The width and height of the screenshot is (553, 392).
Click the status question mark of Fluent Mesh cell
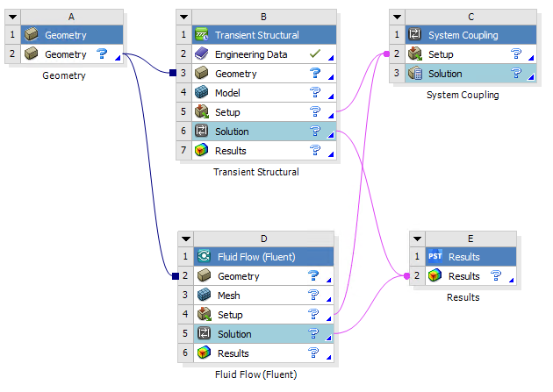313,295
